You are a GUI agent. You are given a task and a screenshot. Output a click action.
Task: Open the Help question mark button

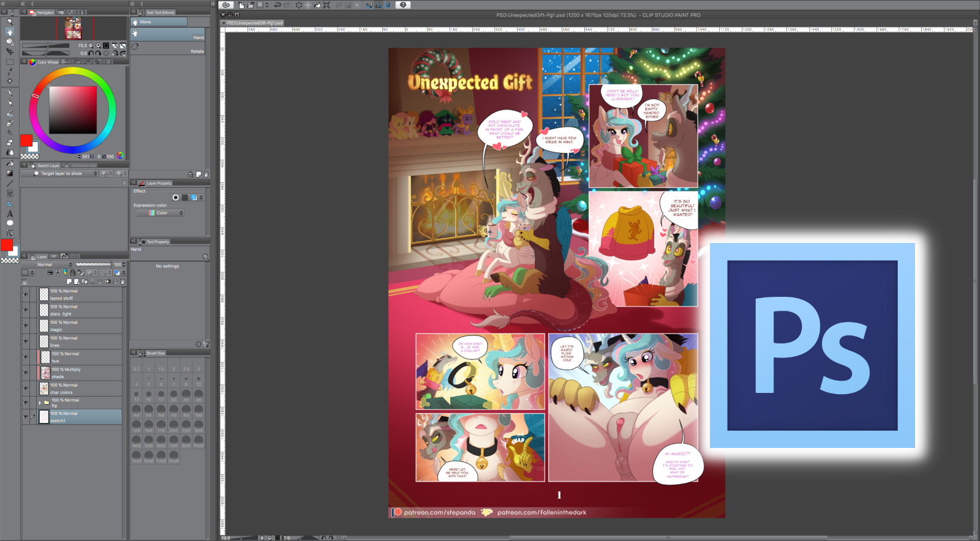pyautogui.click(x=403, y=5)
